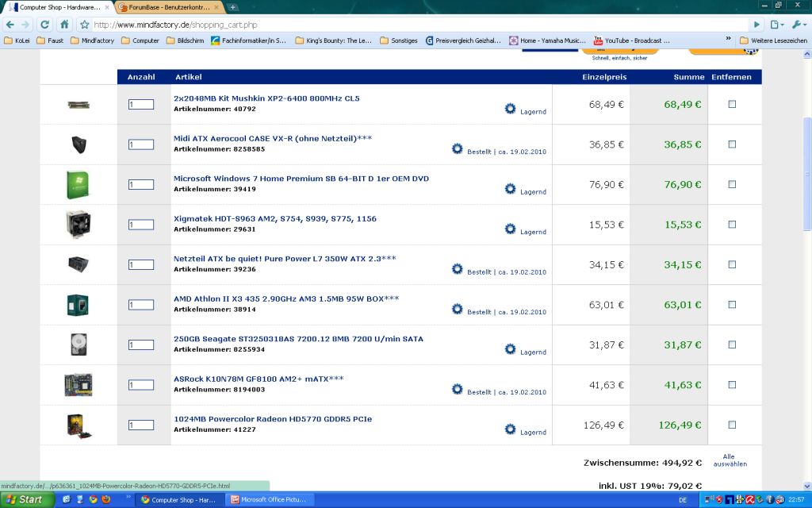Image resolution: width=812 pixels, height=508 pixels.
Task: Edit the quantity field for Mushkin RAM kit
Action: pyautogui.click(x=141, y=104)
